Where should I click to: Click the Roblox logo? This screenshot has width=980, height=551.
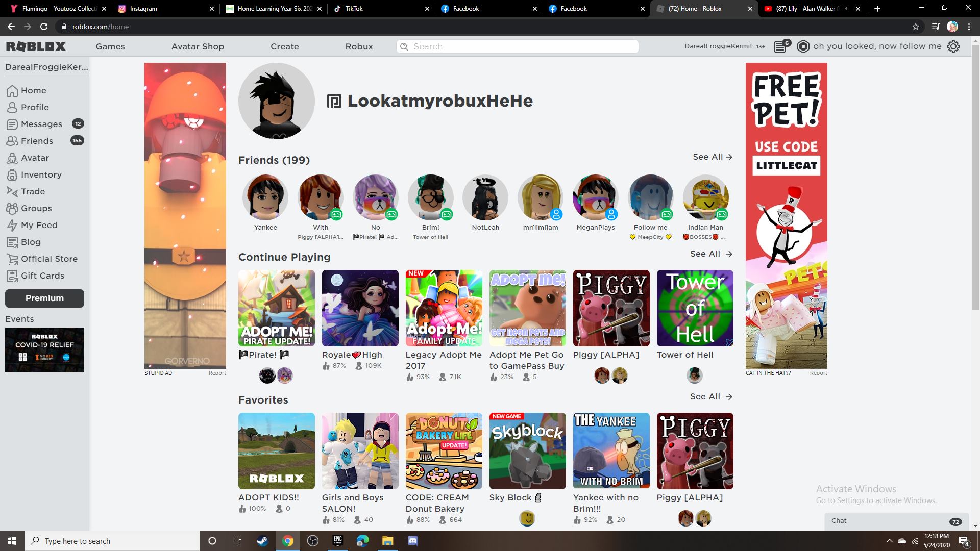pos(36,46)
